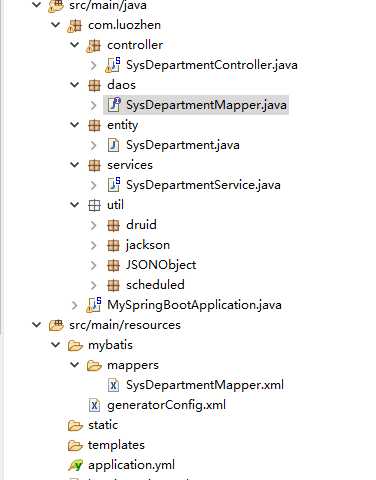Screen dimensions: 376x480
Task: Expand SysDepartmentService.java members
Action: pos(94,185)
